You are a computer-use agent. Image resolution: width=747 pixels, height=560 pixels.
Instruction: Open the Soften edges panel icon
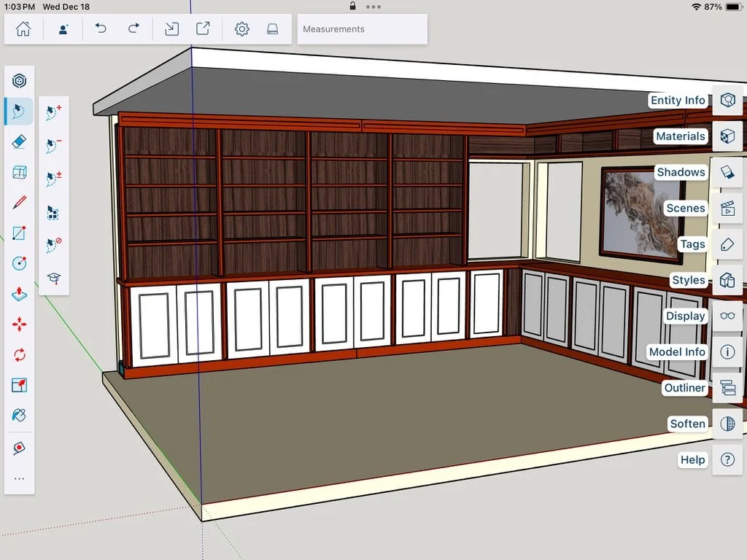(727, 424)
